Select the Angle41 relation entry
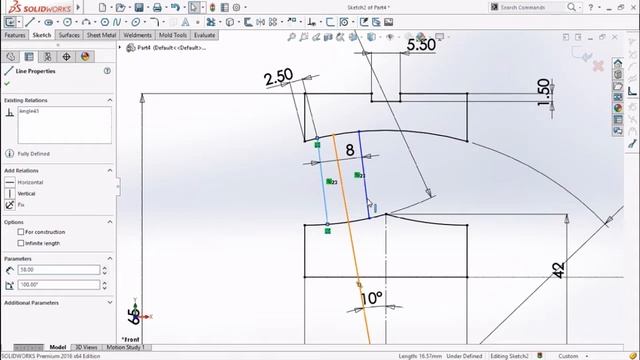The height and width of the screenshot is (360, 640). (x=29, y=111)
